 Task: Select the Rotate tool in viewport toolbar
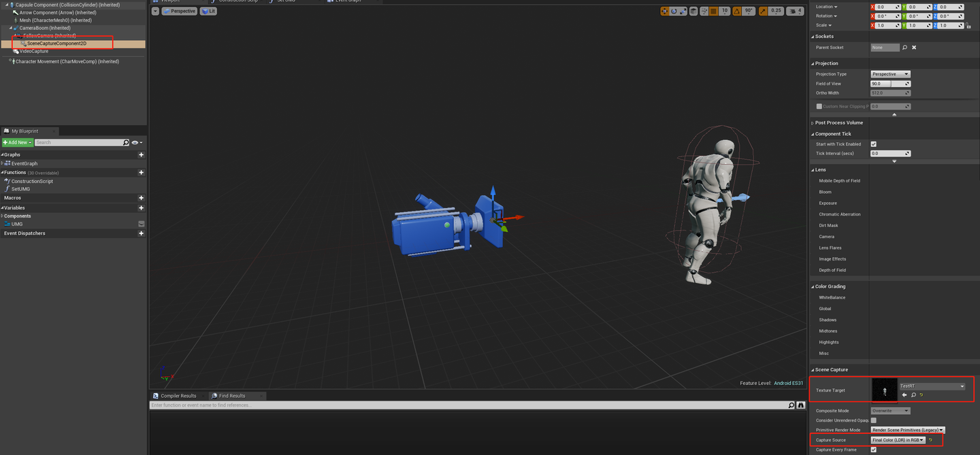pos(674,11)
